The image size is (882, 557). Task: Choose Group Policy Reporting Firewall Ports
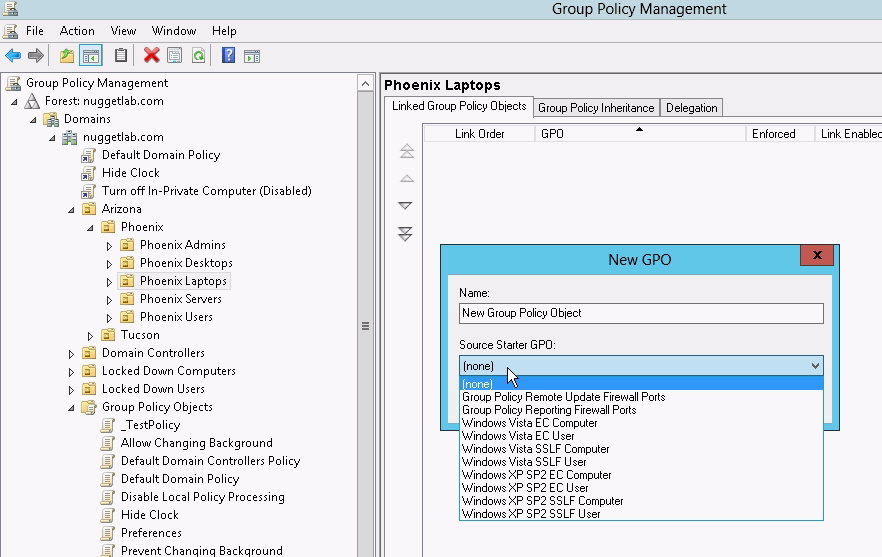[x=641, y=410]
